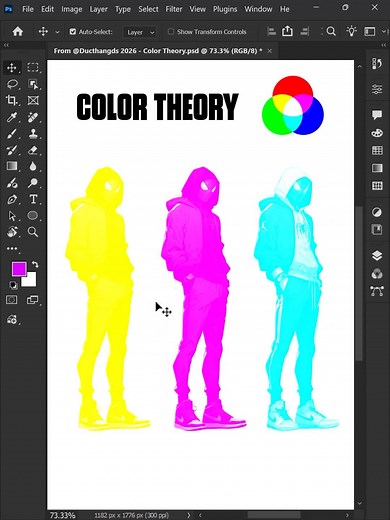The image size is (390, 520).
Task: Open the status bar info chevron
Action: tap(189, 515)
